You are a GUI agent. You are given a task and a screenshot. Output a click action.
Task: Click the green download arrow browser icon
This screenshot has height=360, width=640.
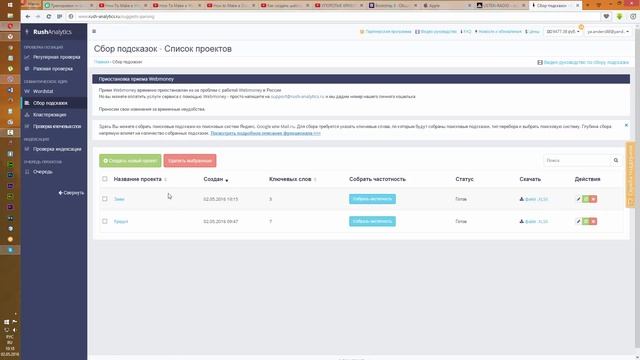tap(620, 16)
